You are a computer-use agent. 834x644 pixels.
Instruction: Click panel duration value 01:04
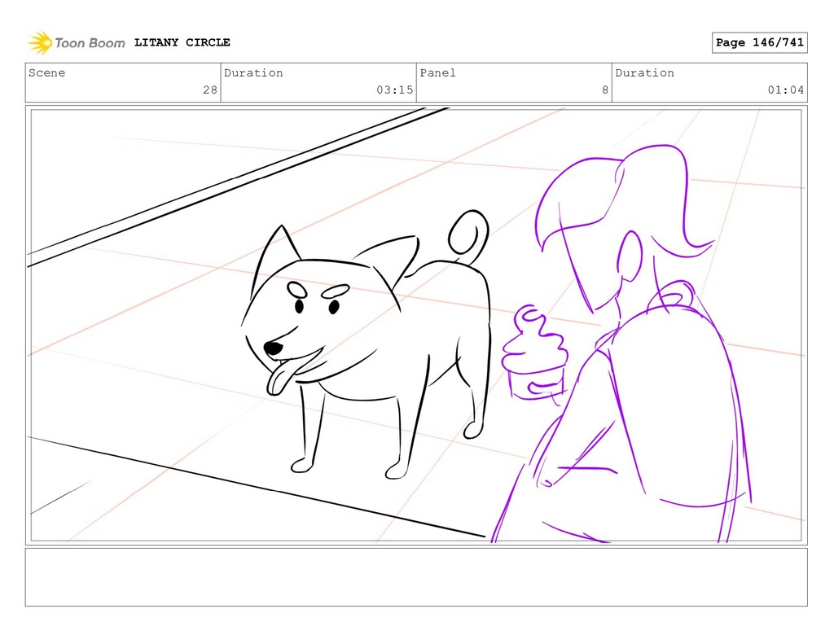click(786, 90)
